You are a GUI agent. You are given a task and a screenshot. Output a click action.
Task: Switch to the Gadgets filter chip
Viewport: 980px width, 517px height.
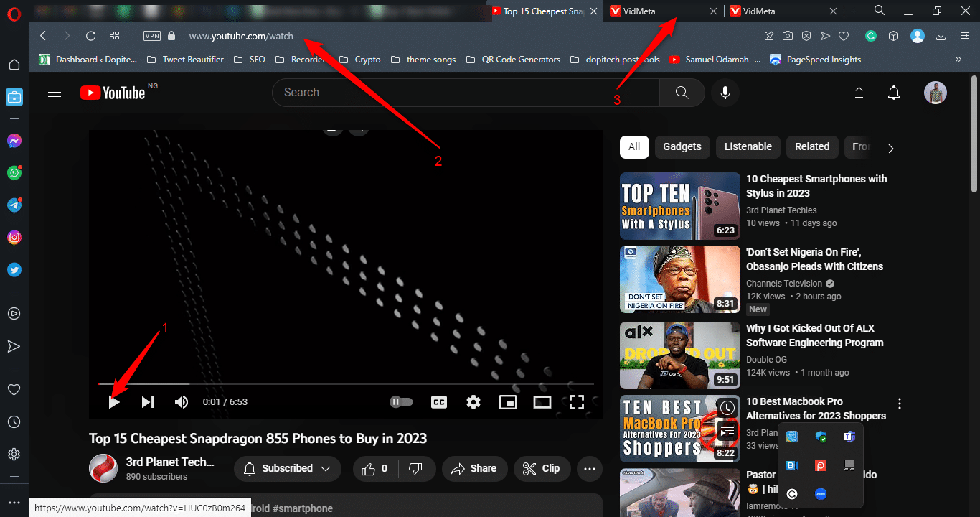682,147
